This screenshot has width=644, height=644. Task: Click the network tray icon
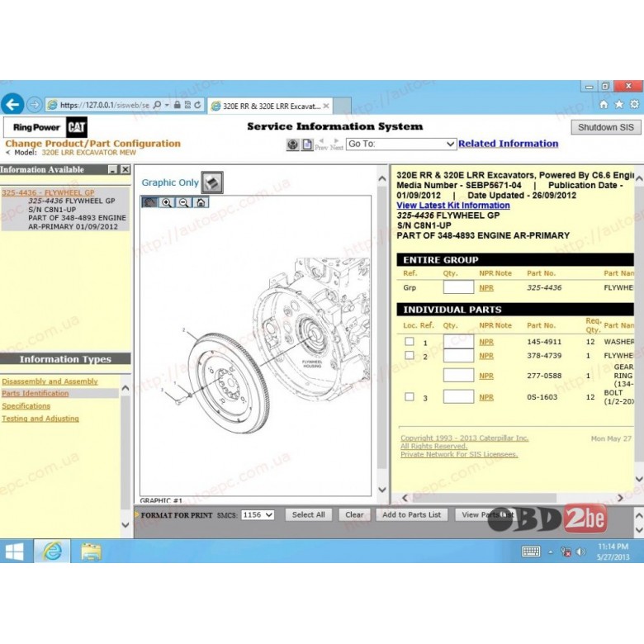point(566,552)
